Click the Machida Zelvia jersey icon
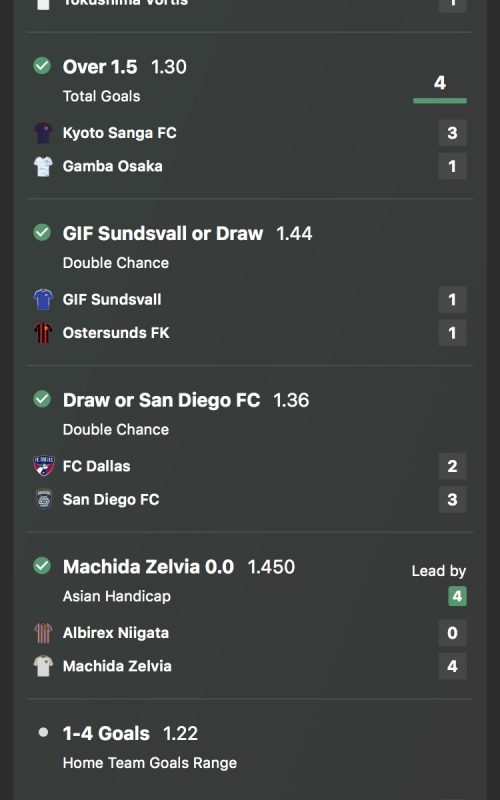Image resolution: width=500 pixels, height=800 pixels. click(43, 666)
